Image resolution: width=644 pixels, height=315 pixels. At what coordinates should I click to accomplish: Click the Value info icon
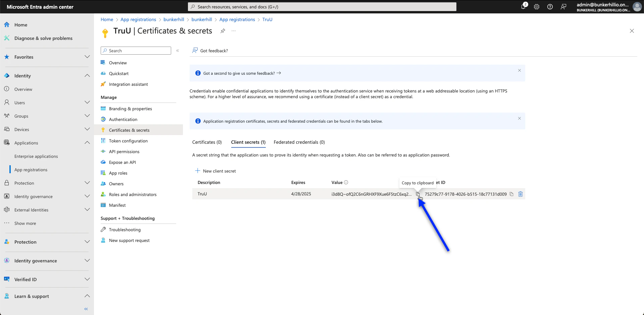point(346,182)
